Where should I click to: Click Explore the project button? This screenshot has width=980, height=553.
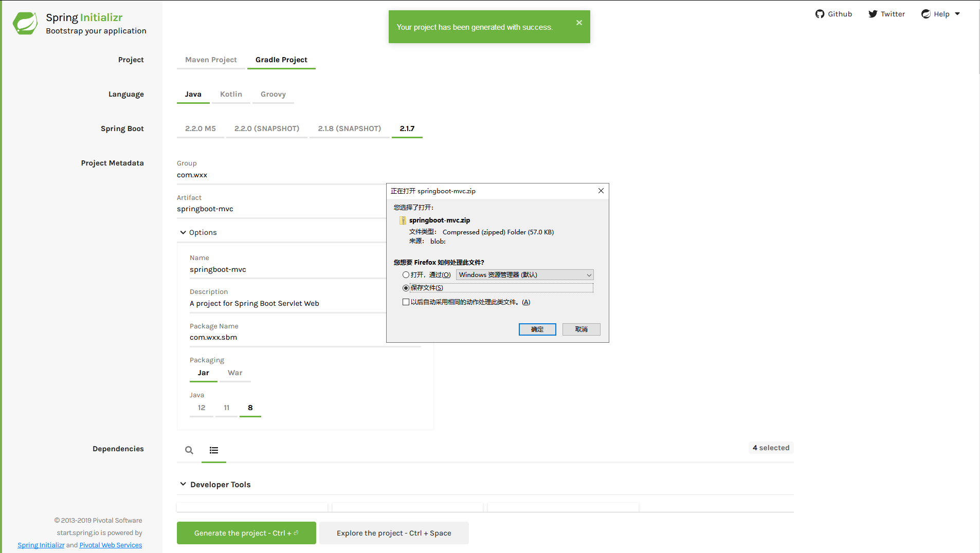(x=394, y=533)
